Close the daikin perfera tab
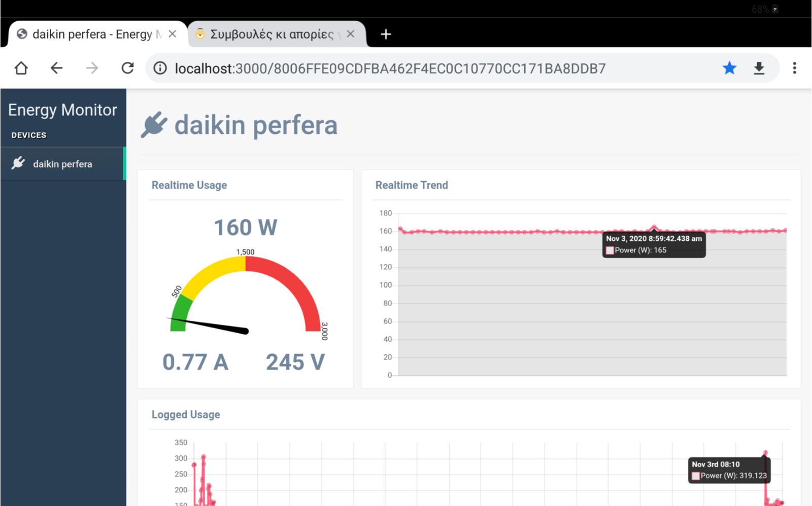812x506 pixels. click(173, 34)
